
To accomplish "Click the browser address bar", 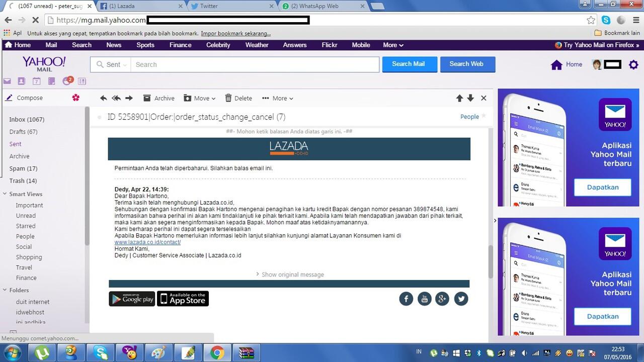I will [319, 20].
